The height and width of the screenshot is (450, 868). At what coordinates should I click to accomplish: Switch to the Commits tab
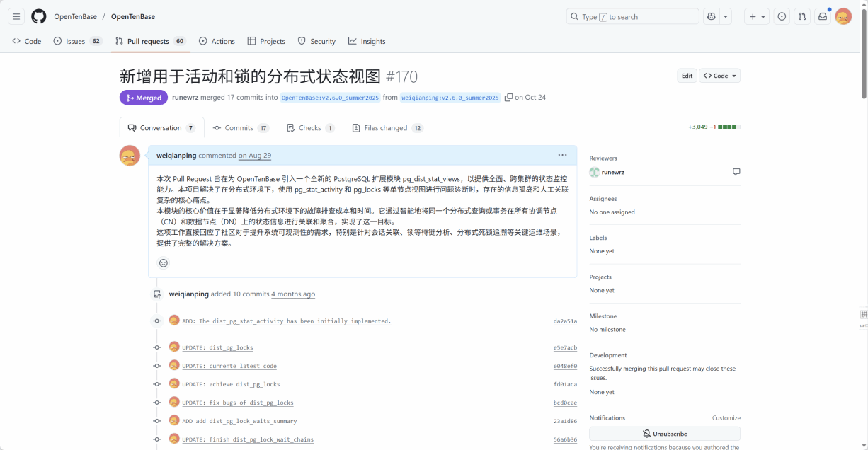[x=242, y=128]
